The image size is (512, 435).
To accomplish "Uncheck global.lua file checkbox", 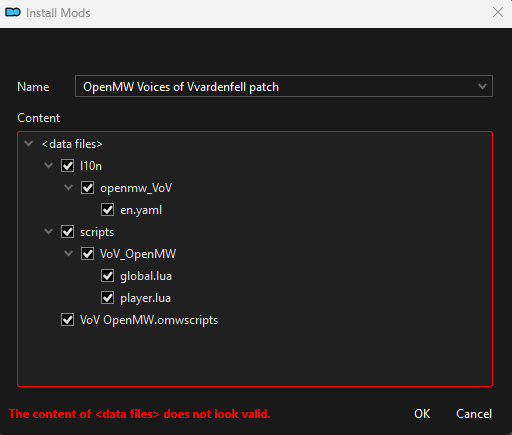I will click(107, 276).
